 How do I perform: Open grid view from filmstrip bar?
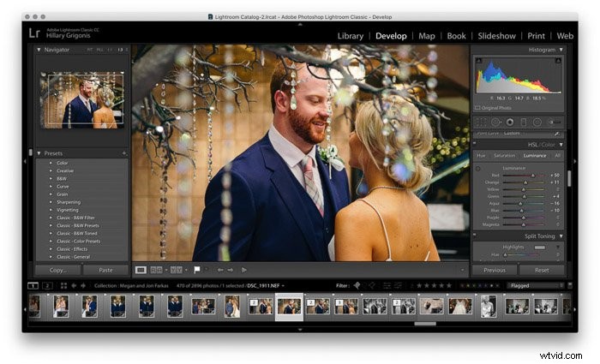pyautogui.click(x=63, y=285)
